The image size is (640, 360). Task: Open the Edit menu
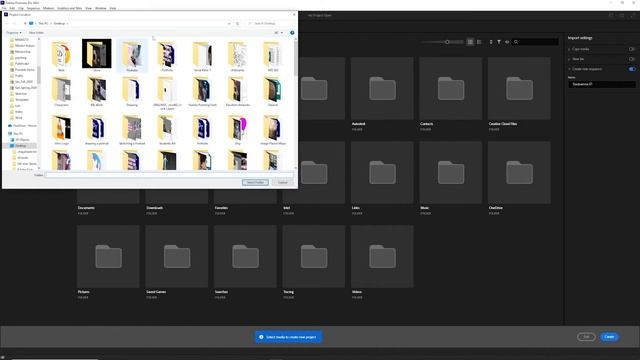pyautogui.click(x=12, y=8)
